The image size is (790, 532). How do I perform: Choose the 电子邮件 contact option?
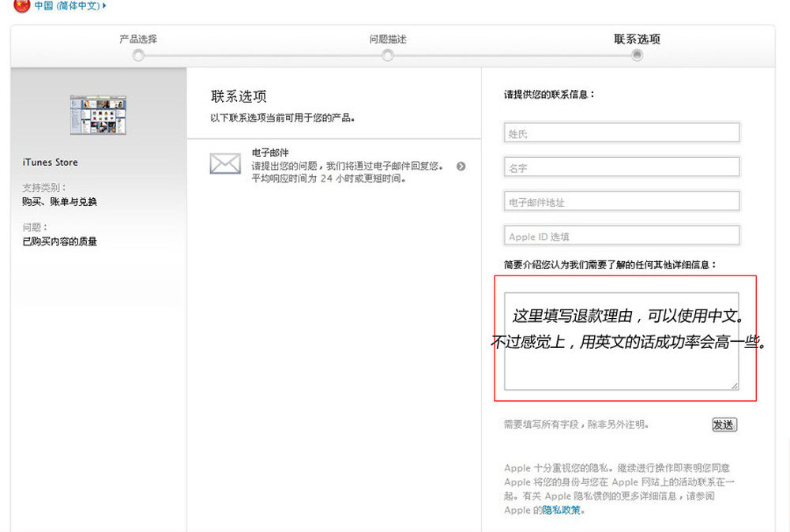pyautogui.click(x=270, y=152)
